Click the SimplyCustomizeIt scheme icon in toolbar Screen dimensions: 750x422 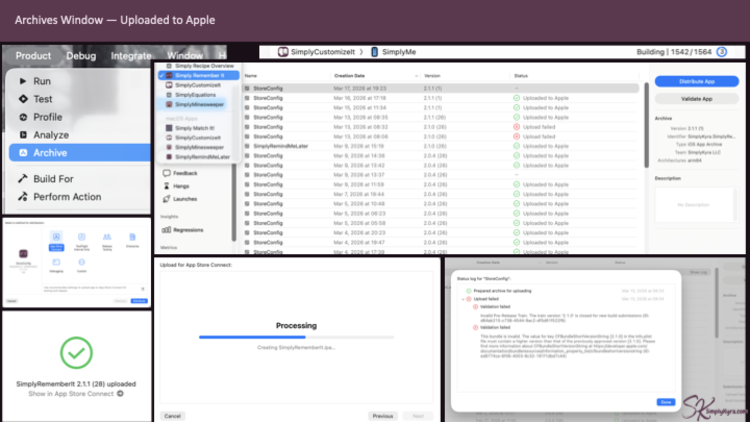coord(283,52)
